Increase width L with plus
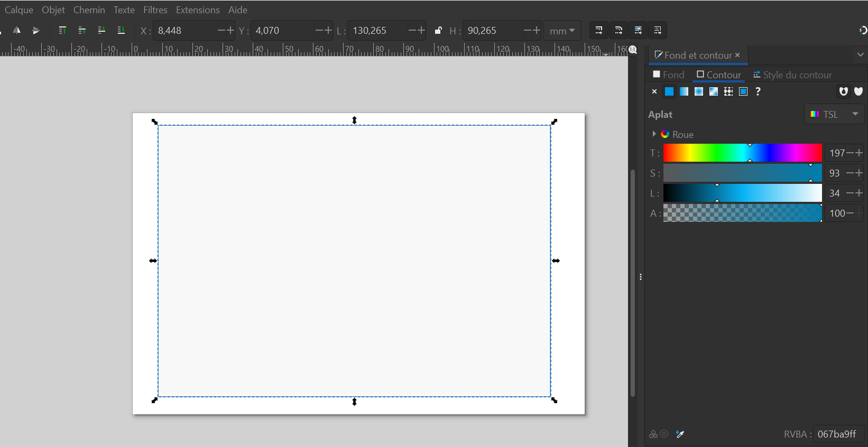This screenshot has height=447, width=868. click(x=421, y=31)
